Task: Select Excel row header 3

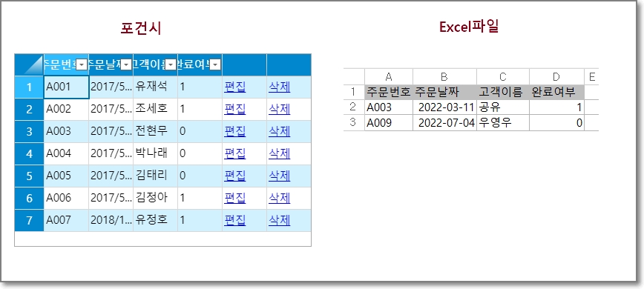Action: click(354, 123)
